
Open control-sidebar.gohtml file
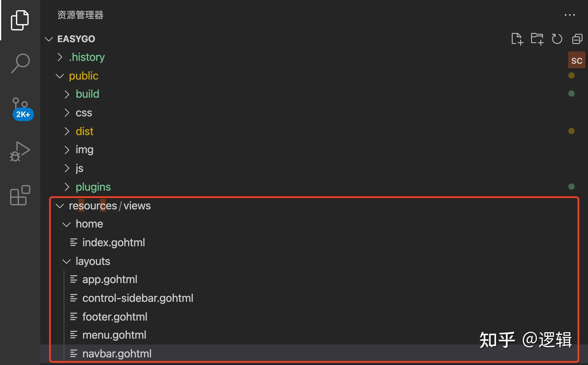(138, 298)
